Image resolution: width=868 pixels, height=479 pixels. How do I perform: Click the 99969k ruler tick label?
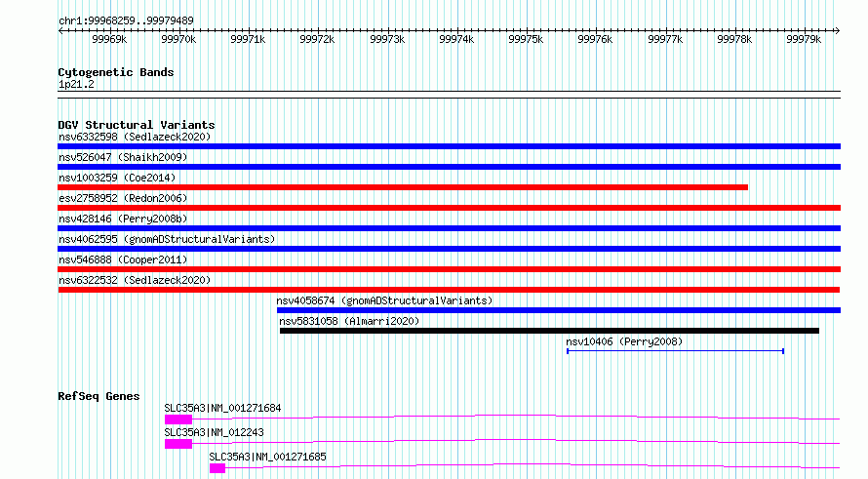109,40
